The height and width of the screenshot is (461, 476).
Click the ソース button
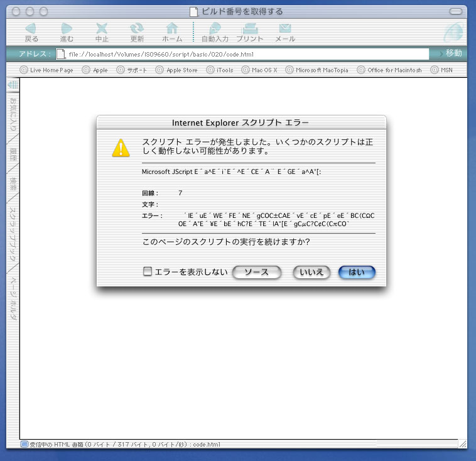pos(257,272)
